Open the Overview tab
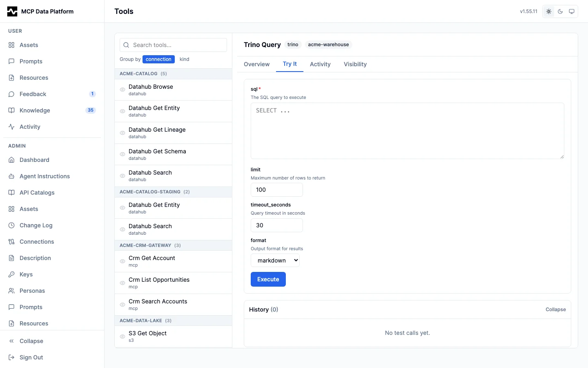 257,64
